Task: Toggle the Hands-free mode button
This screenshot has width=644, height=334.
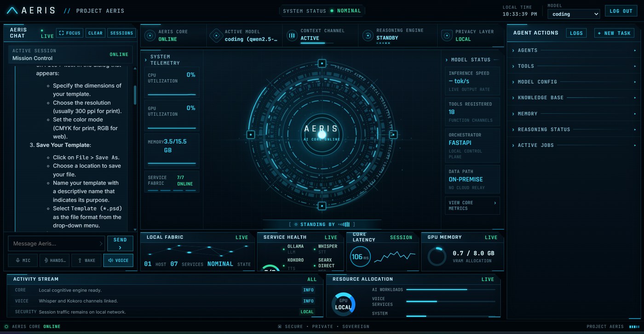Action: pos(54,260)
